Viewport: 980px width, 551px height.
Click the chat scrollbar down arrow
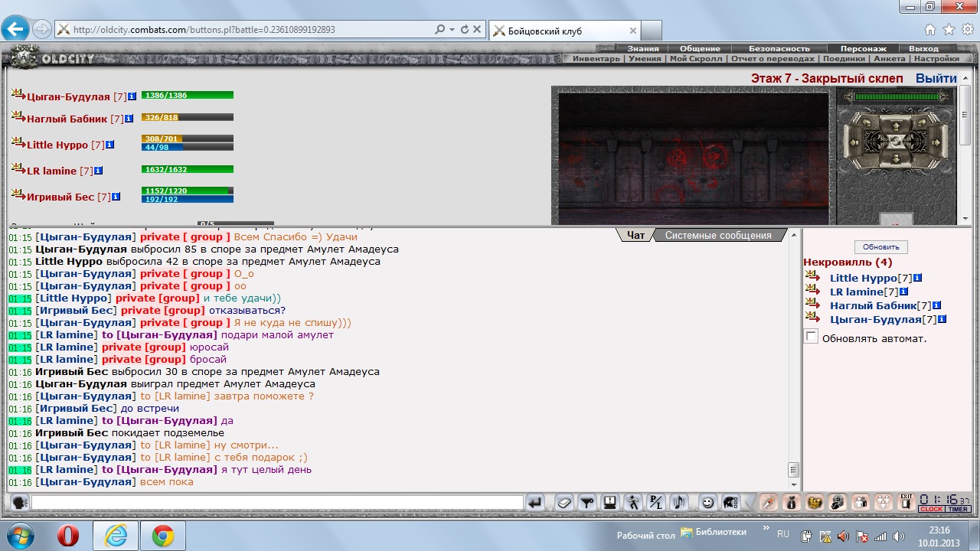794,484
